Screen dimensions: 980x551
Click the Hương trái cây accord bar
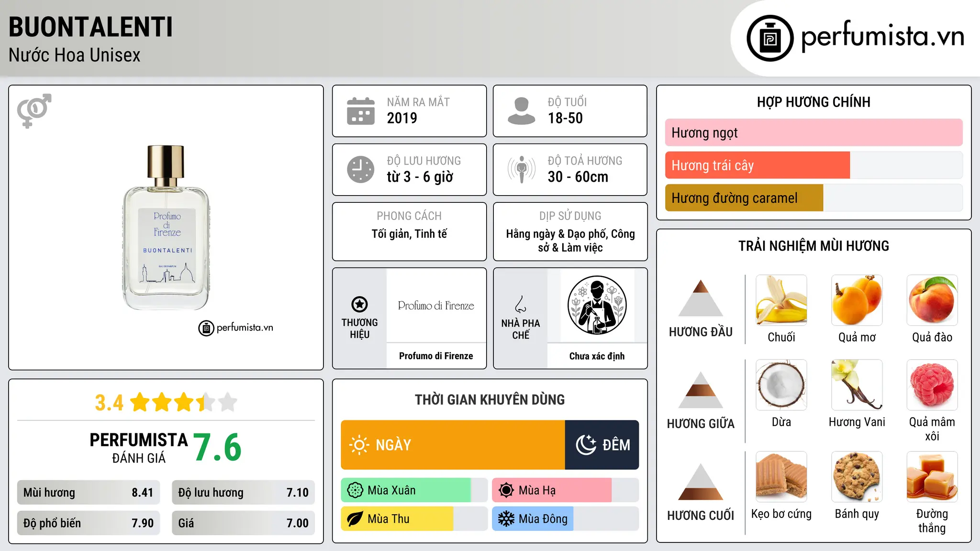pos(814,165)
